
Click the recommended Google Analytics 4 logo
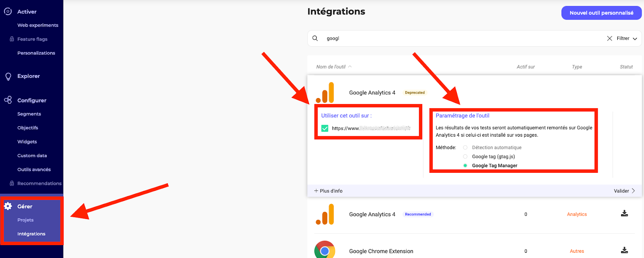point(325,214)
